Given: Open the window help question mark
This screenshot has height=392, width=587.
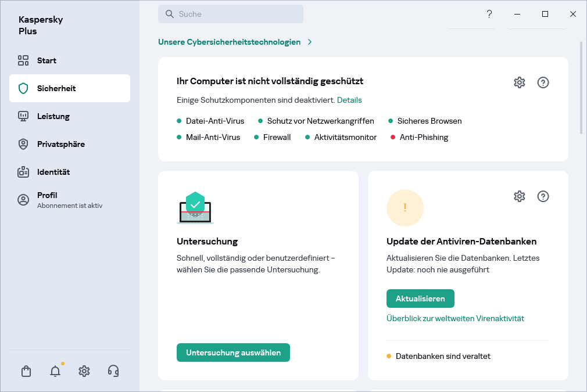Looking at the screenshot, I should (489, 14).
